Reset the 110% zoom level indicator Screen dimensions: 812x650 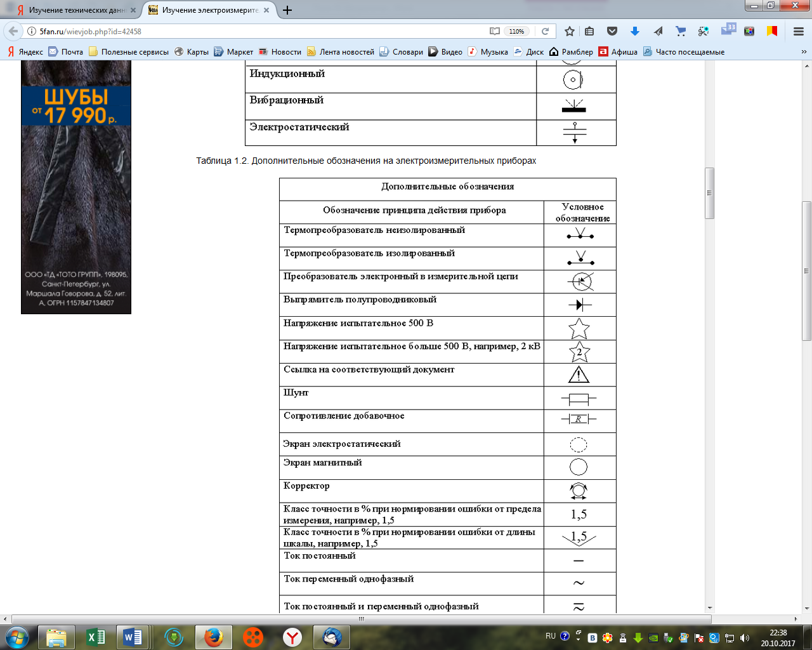tap(517, 31)
